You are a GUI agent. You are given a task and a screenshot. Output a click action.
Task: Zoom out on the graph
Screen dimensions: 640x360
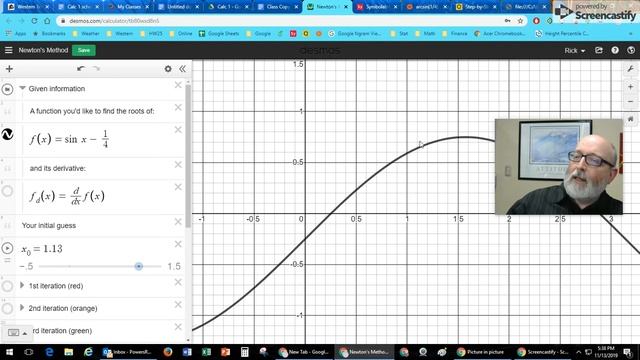coord(631,102)
